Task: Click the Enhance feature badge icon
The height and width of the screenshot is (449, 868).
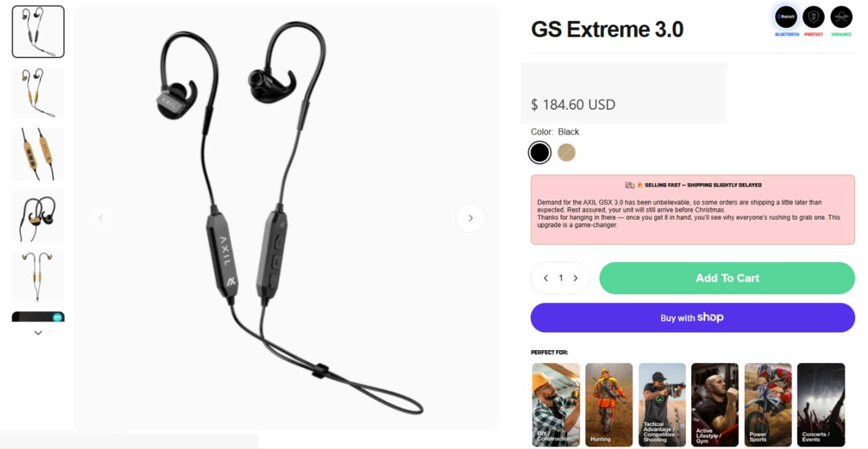Action: 841,17
